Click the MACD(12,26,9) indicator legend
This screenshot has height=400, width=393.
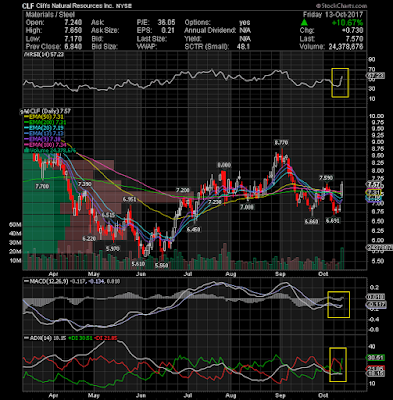pos(47,282)
